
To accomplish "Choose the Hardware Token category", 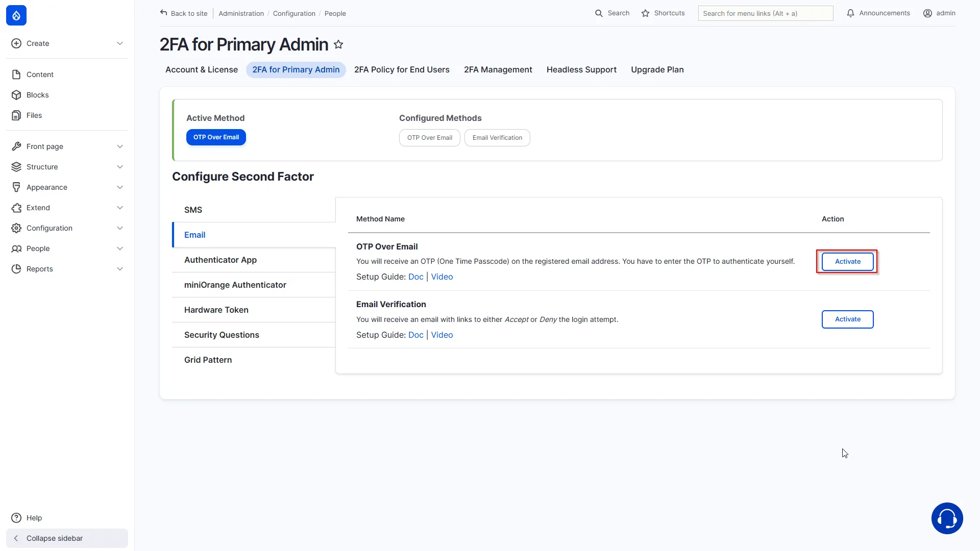I will (254, 310).
